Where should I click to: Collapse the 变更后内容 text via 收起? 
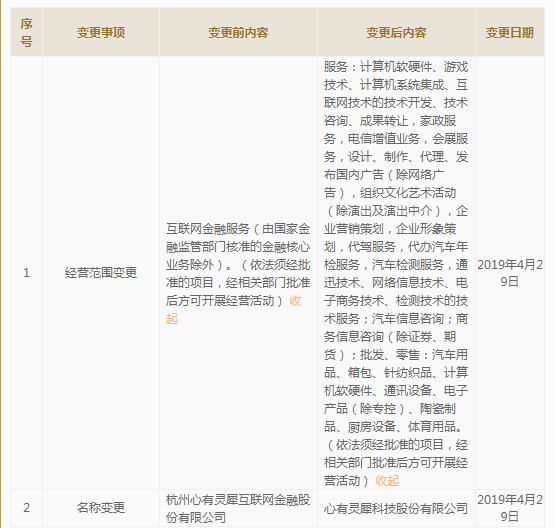pyautogui.click(x=387, y=481)
